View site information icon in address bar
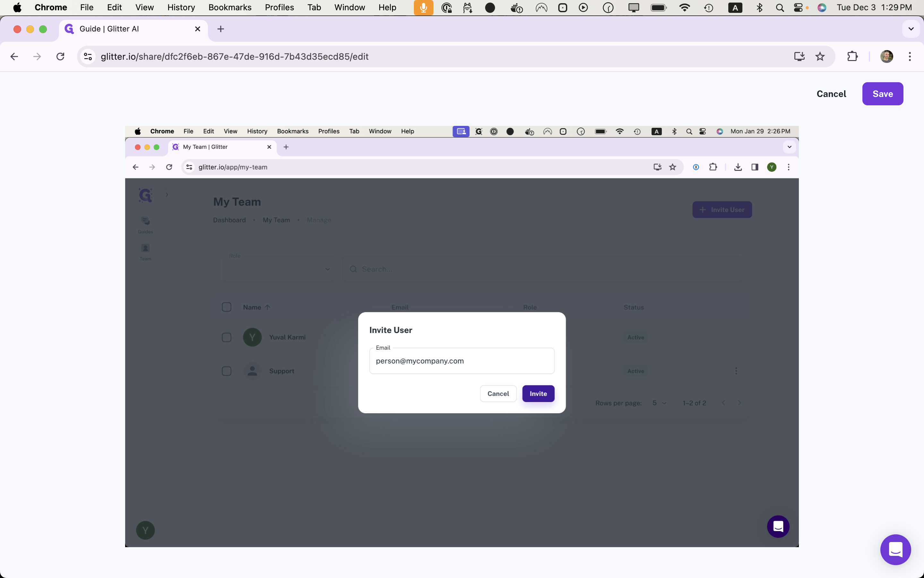The height and width of the screenshot is (578, 924). (88, 57)
